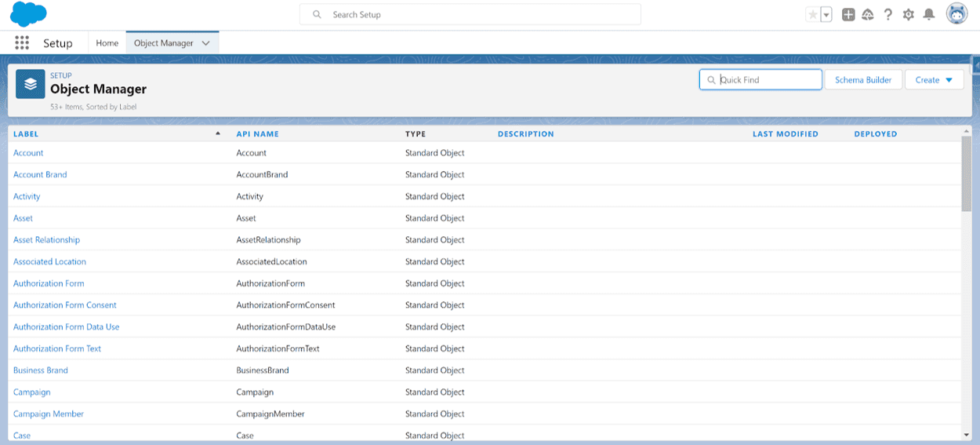Open the Setup gear menu

[909, 14]
